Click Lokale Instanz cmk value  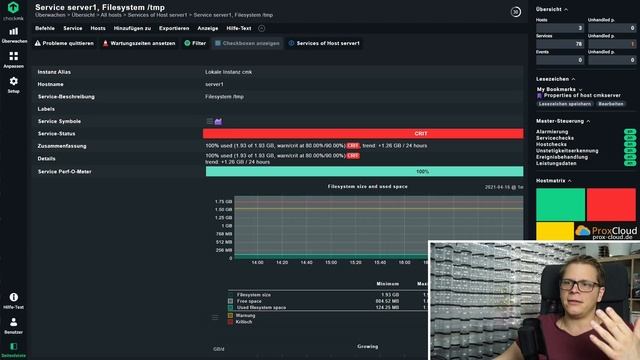tap(229, 72)
